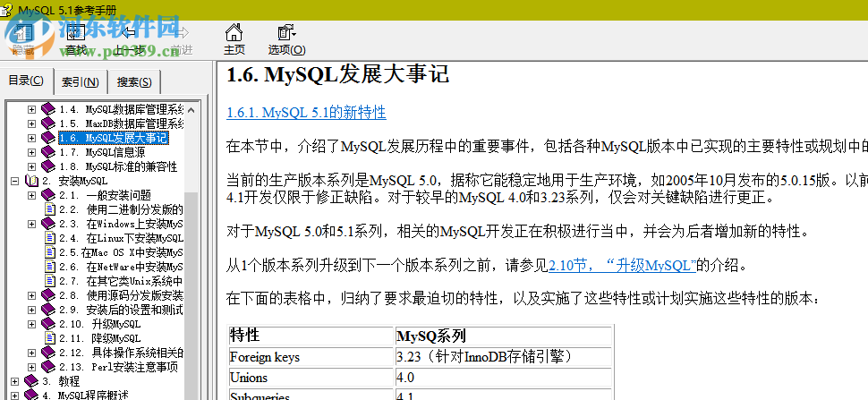868x400 pixels.
Task: Expand the 2.1 一般安装问题 node
Action: click(31, 195)
